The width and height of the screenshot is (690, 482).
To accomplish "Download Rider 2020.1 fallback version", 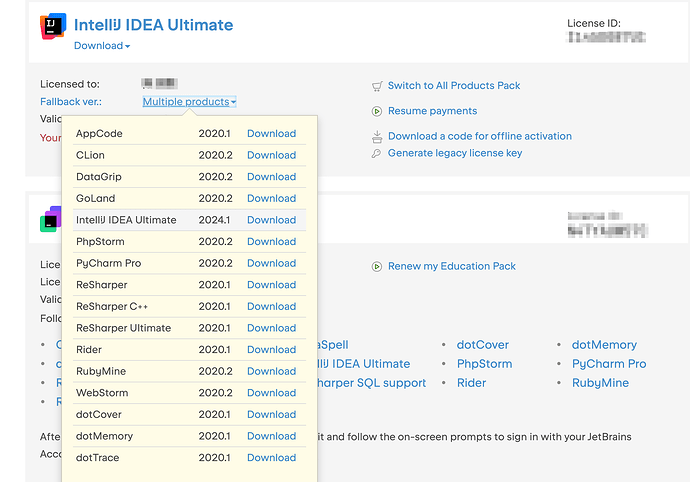I will tap(272, 349).
